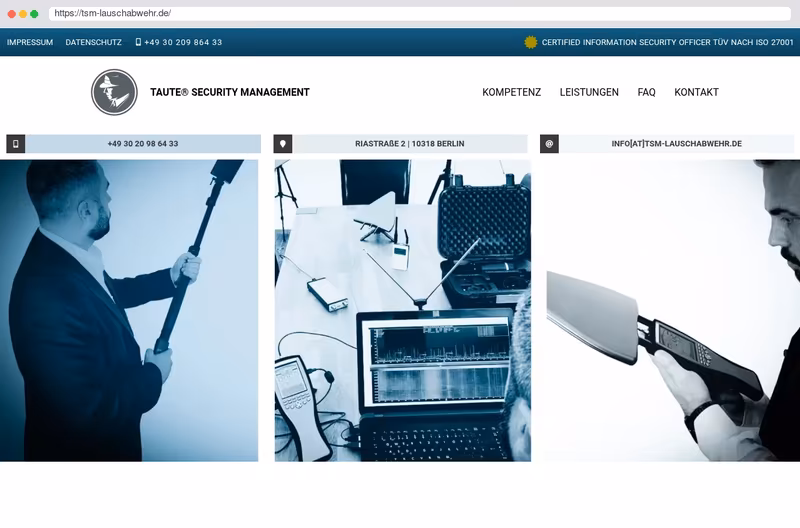800x528 pixels.
Task: Click Certified Information Security Officer text
Action: (667, 42)
